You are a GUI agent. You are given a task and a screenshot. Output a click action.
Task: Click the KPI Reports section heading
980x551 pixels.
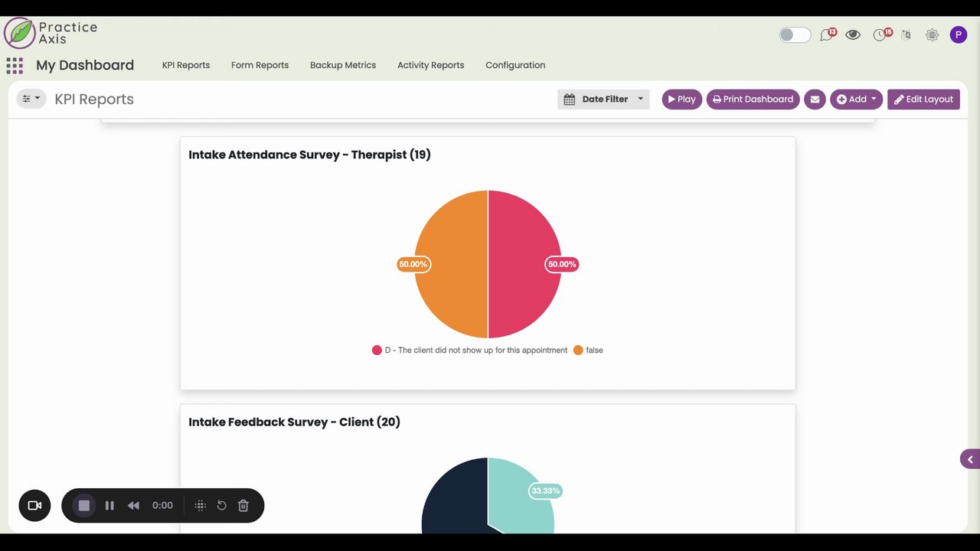click(x=94, y=99)
